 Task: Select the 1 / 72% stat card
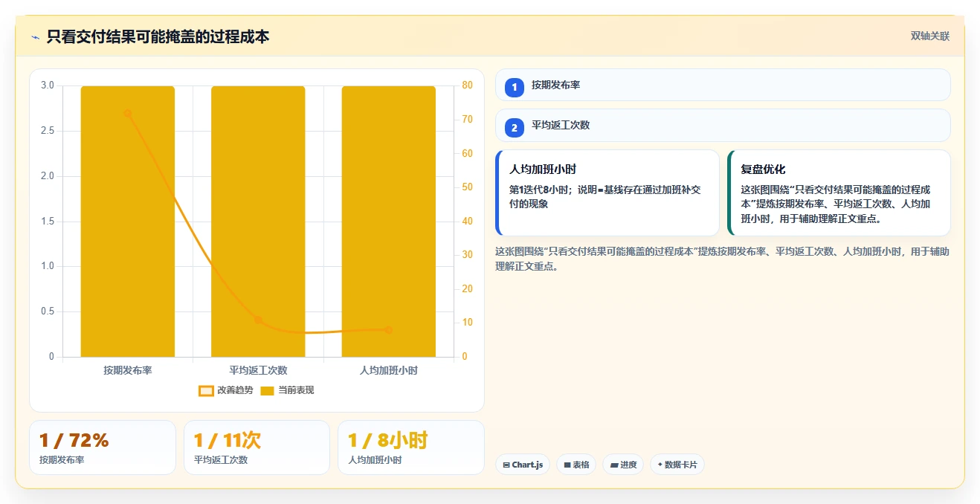103,448
